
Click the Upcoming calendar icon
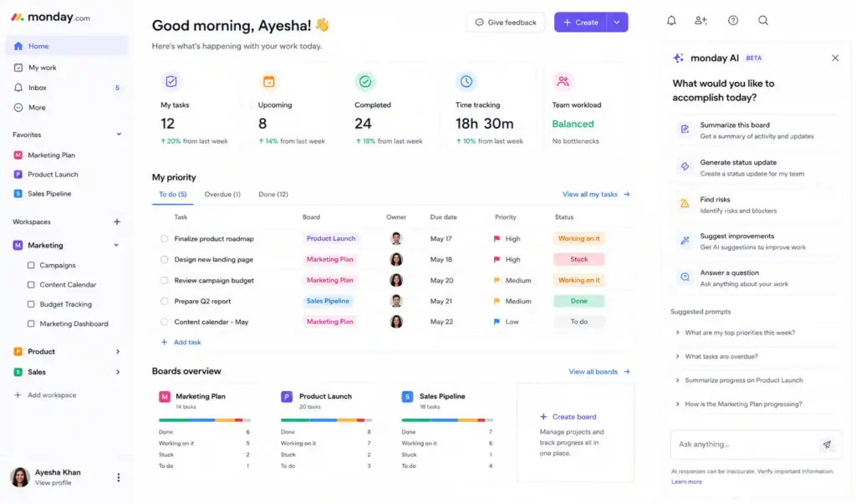(268, 81)
